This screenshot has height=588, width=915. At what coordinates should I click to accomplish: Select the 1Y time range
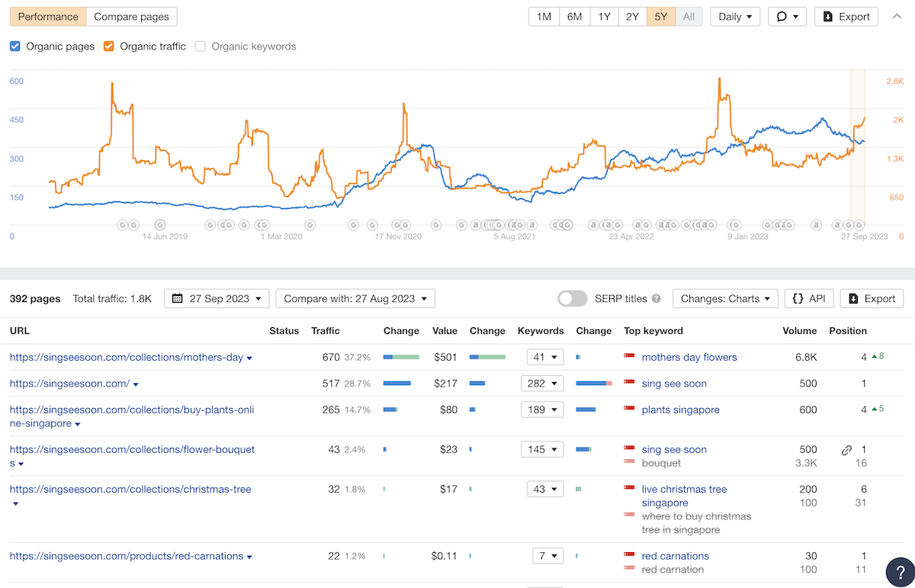[604, 17]
